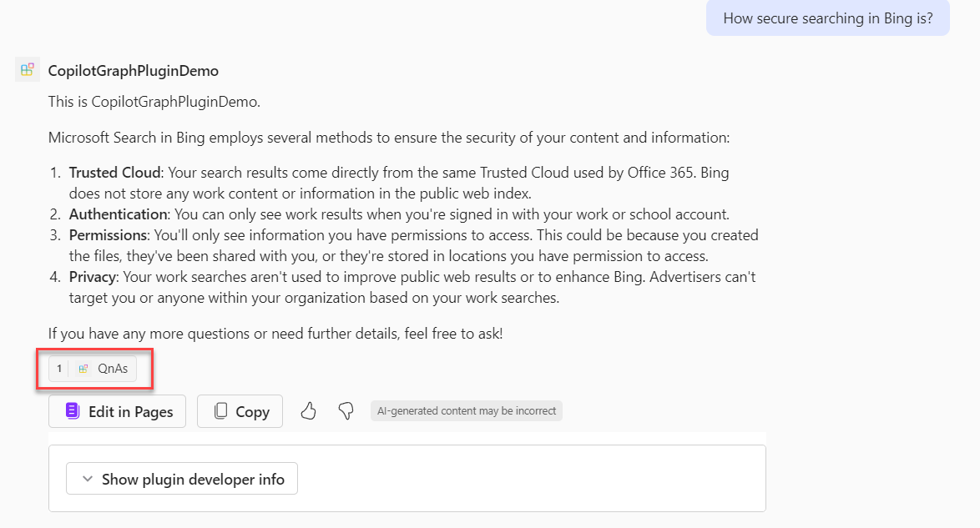Open the QnAs reference label
The height and width of the screenshot is (528, 980).
click(x=113, y=369)
